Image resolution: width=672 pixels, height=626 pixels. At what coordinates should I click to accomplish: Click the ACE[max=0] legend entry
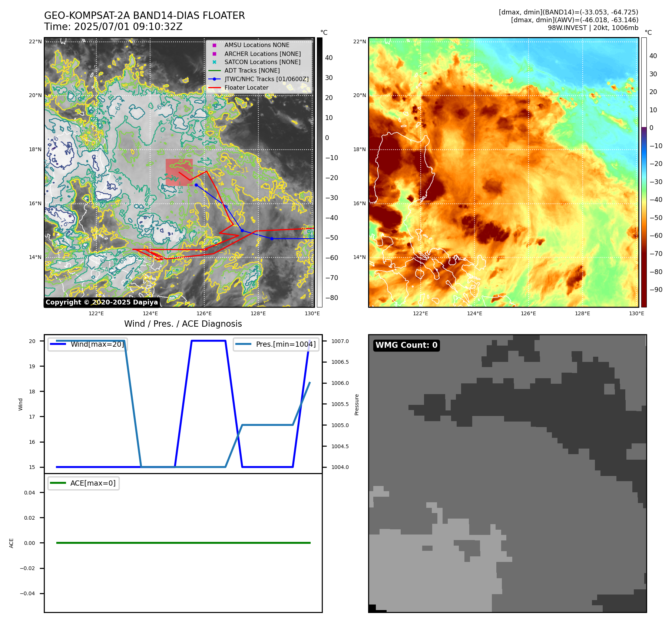(83, 483)
